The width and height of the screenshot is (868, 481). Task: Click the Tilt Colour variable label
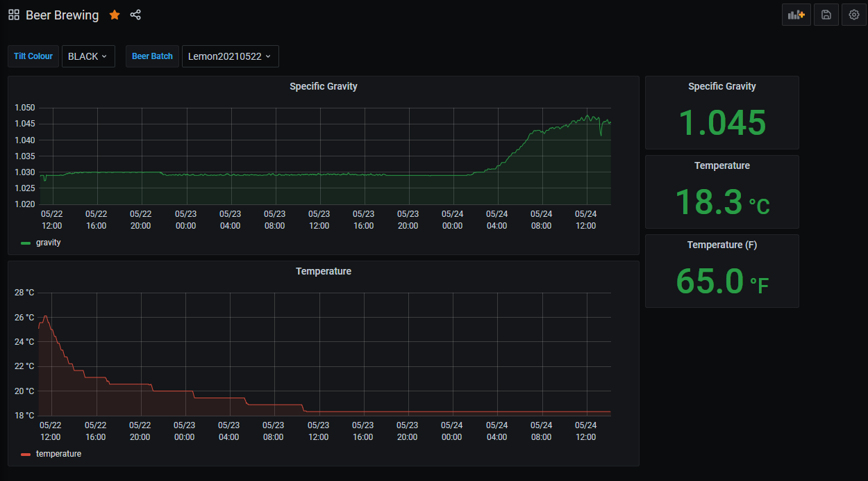point(33,56)
